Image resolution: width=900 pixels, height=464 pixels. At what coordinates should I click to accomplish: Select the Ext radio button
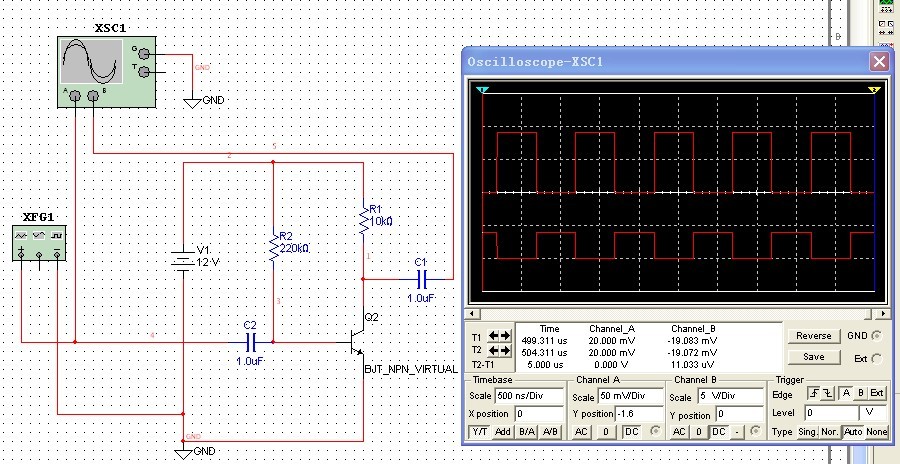pos(877,358)
